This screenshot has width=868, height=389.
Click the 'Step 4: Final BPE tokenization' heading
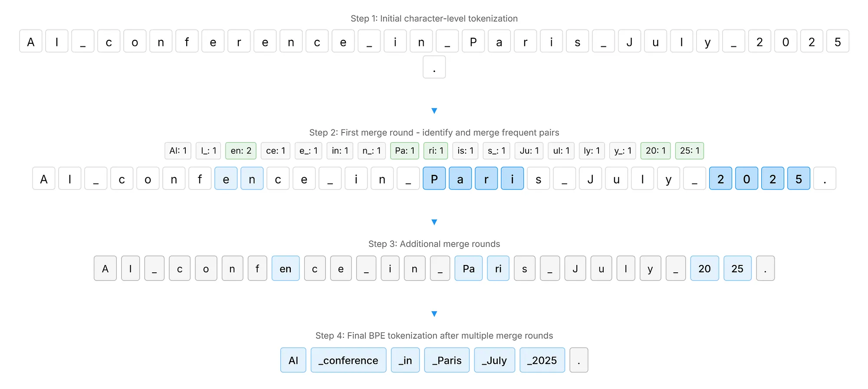(x=434, y=336)
